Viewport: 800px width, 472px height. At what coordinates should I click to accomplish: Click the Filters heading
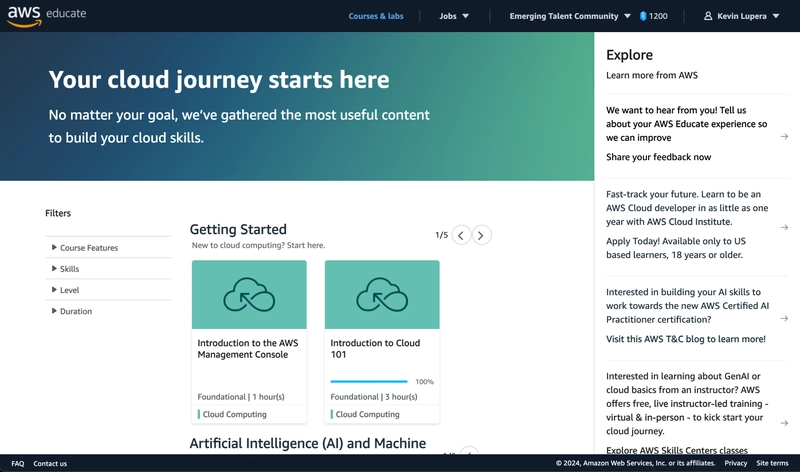pyautogui.click(x=58, y=213)
